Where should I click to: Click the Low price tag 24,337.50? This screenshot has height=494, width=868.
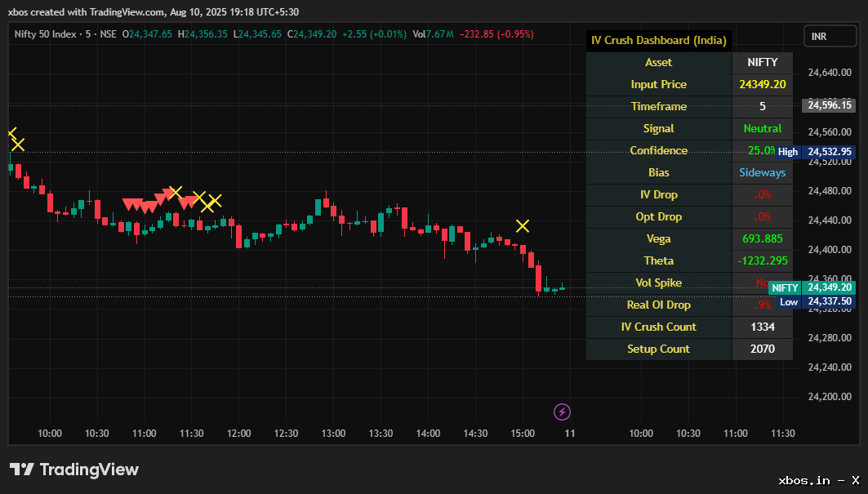815,301
